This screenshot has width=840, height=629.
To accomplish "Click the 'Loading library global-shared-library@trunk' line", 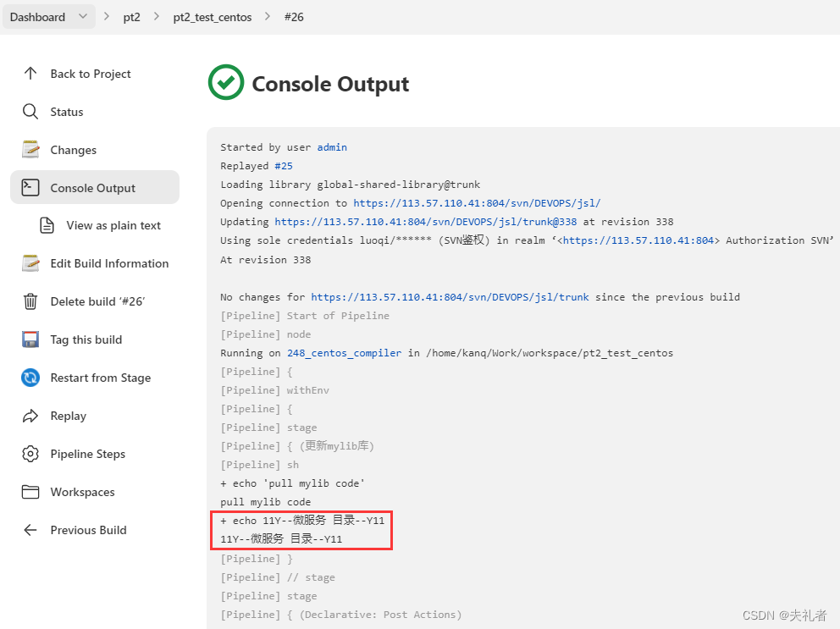I will tap(351, 185).
